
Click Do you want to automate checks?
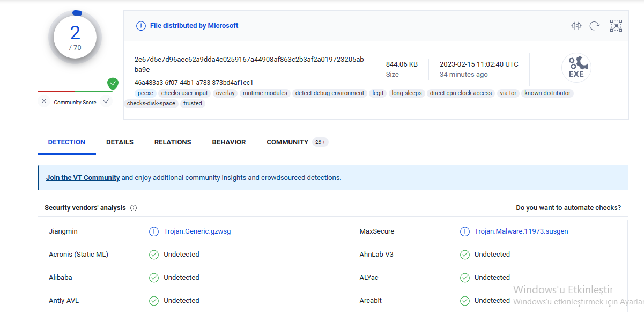coord(568,208)
